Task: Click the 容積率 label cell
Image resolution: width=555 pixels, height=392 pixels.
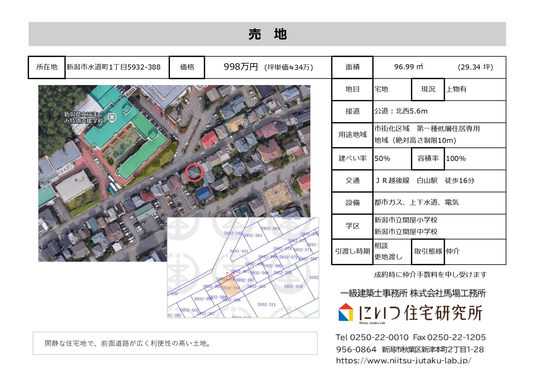Action: tap(428, 159)
